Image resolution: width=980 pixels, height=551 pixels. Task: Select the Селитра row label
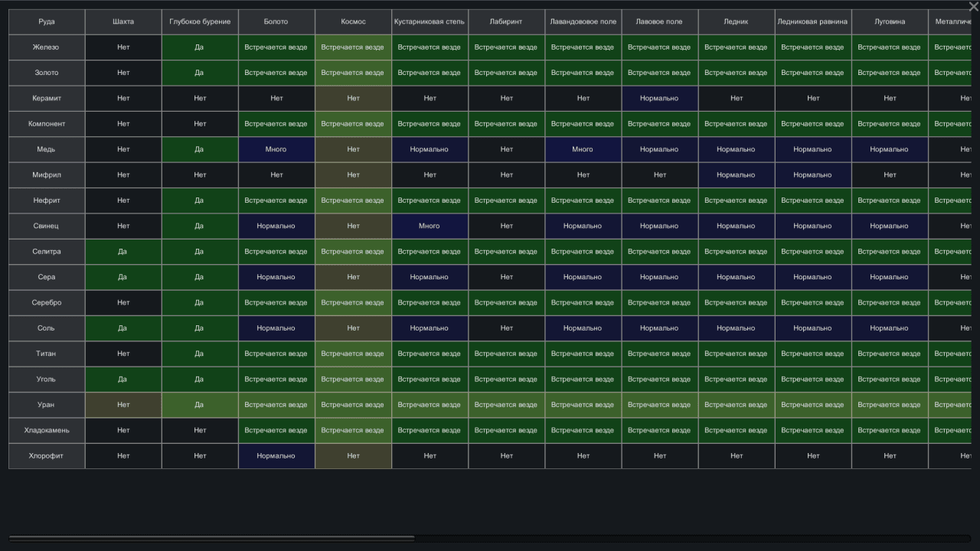(x=47, y=251)
